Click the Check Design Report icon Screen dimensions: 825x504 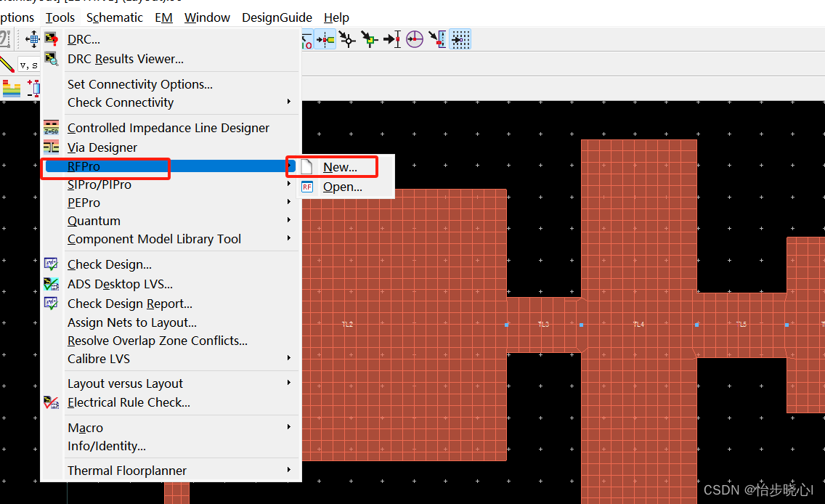click(x=51, y=304)
